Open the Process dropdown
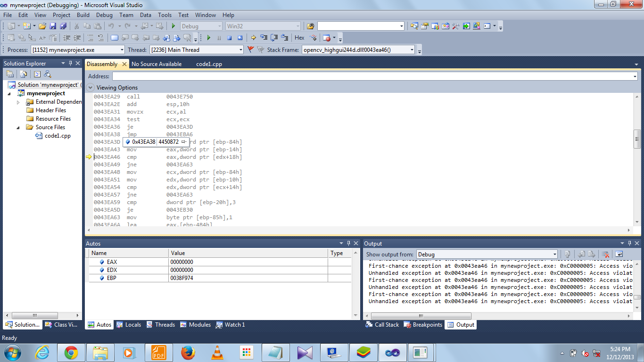 pyautogui.click(x=122, y=49)
